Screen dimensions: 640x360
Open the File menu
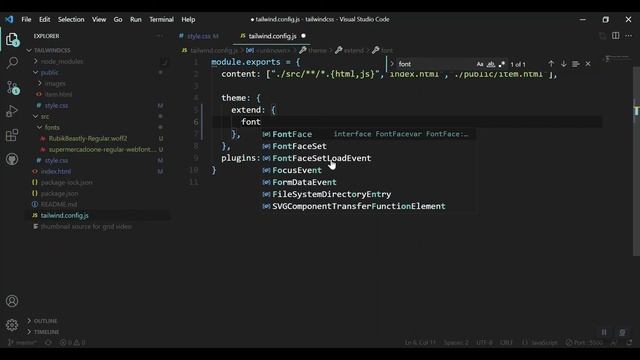tap(26, 19)
